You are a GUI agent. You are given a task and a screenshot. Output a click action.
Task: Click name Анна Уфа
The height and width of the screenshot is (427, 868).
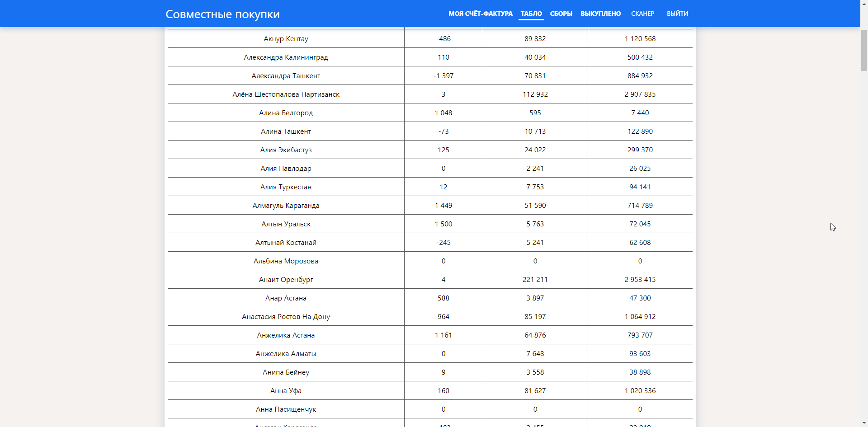point(286,391)
